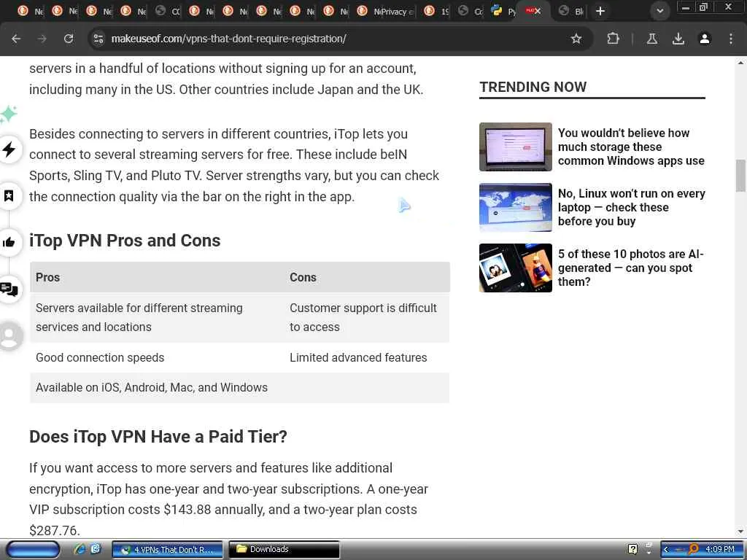Switch to the Python tab
Screen dimensions: 747x560
(x=504, y=11)
